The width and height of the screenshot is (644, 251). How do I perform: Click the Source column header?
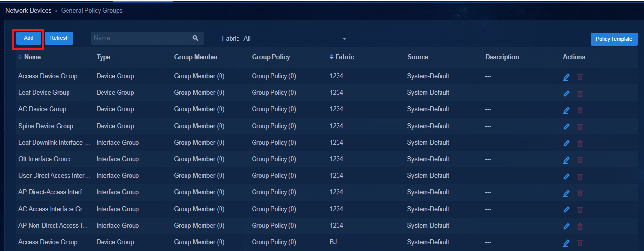point(418,57)
